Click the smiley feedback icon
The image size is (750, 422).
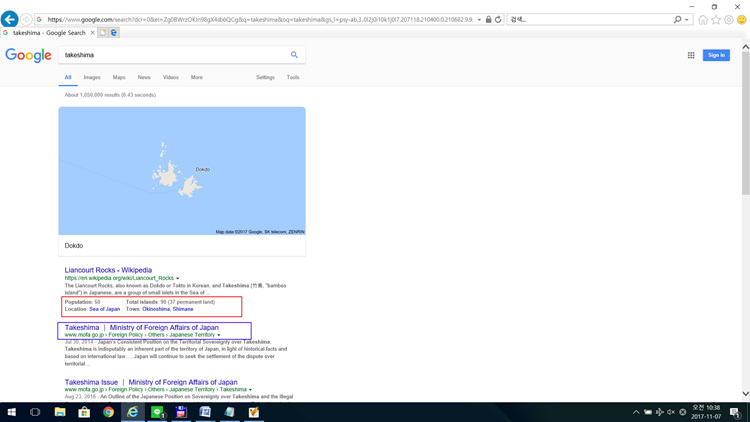742,20
